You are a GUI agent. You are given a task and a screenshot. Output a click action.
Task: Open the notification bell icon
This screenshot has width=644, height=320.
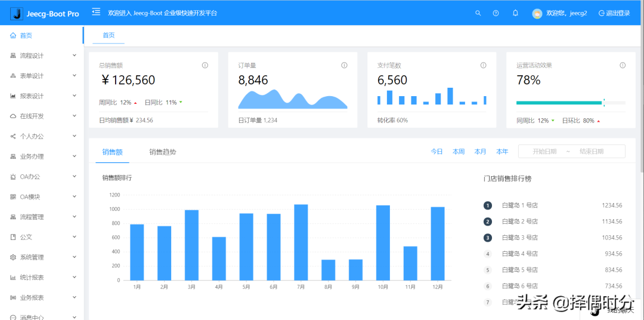click(515, 13)
